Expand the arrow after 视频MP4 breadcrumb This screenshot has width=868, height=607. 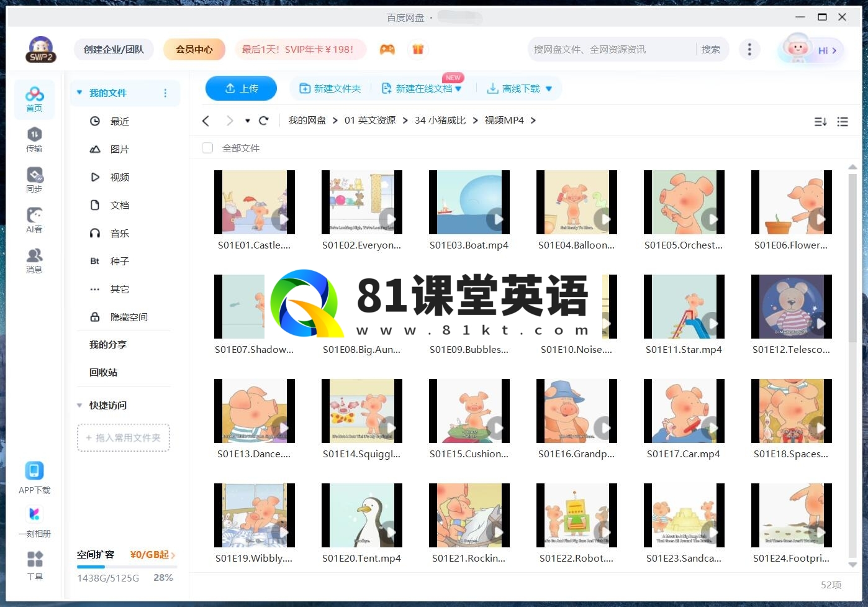(533, 121)
